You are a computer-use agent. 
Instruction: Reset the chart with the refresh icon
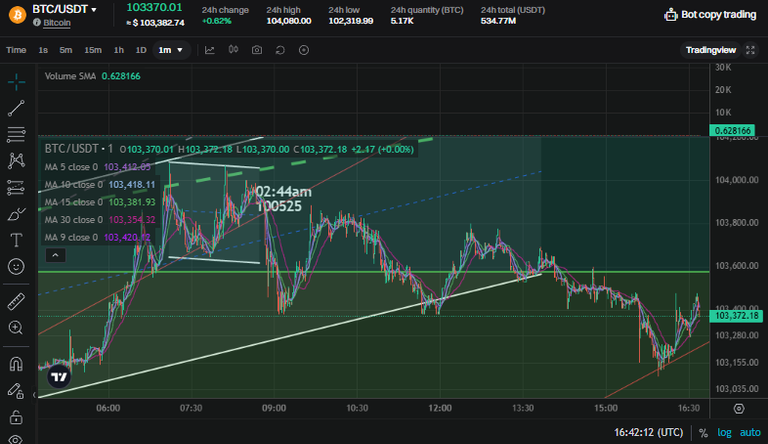pos(280,50)
